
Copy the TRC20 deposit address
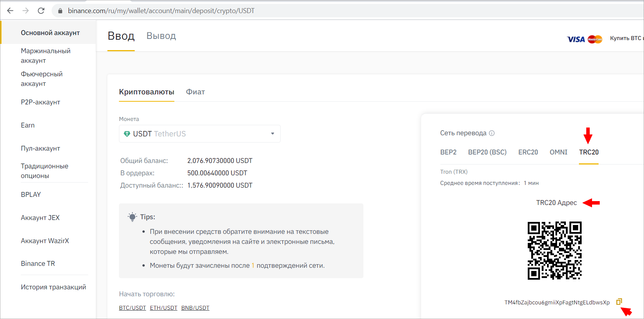tap(619, 302)
